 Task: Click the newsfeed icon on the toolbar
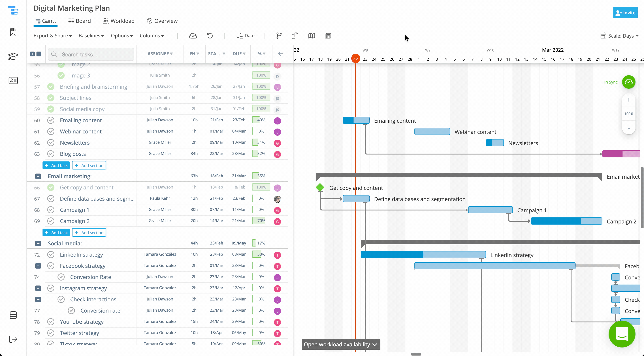(328, 36)
